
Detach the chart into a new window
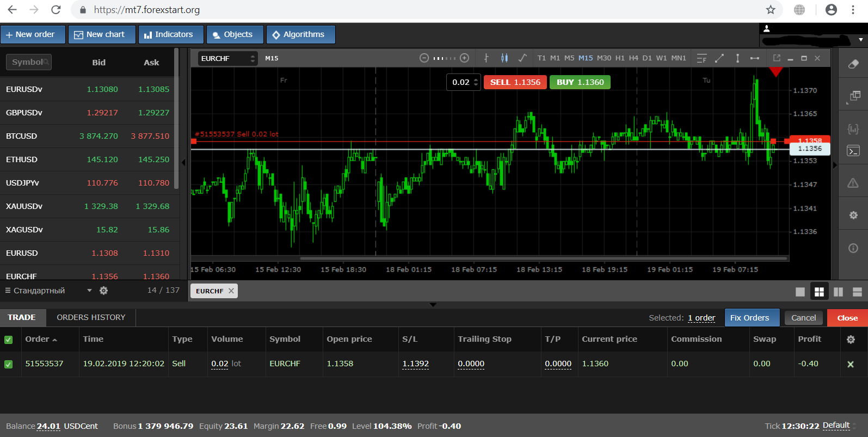(777, 58)
